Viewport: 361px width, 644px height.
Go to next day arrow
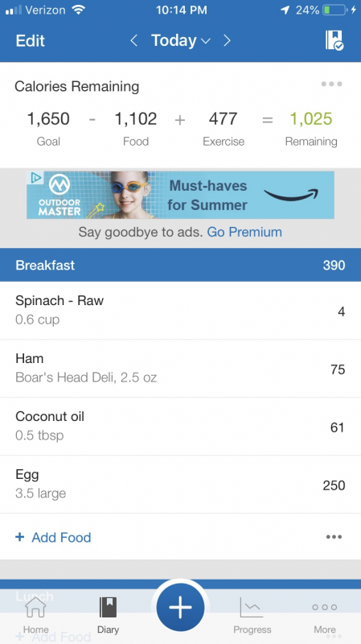[x=228, y=41]
